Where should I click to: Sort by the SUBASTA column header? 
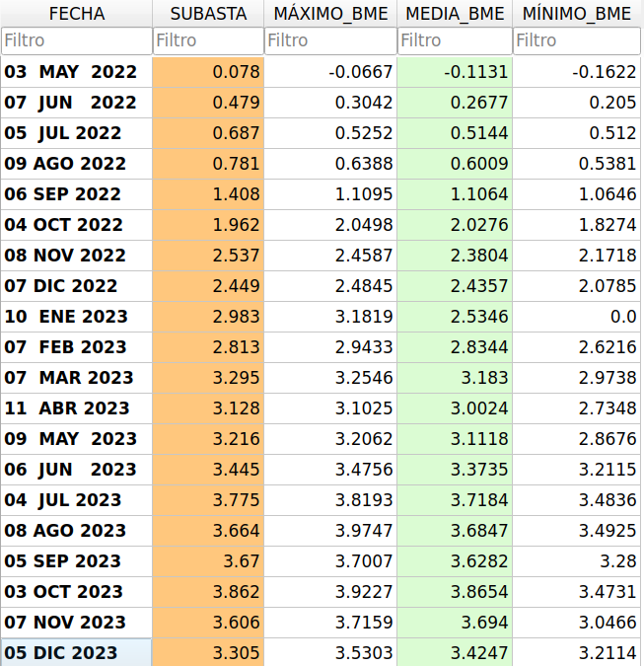pos(208,14)
